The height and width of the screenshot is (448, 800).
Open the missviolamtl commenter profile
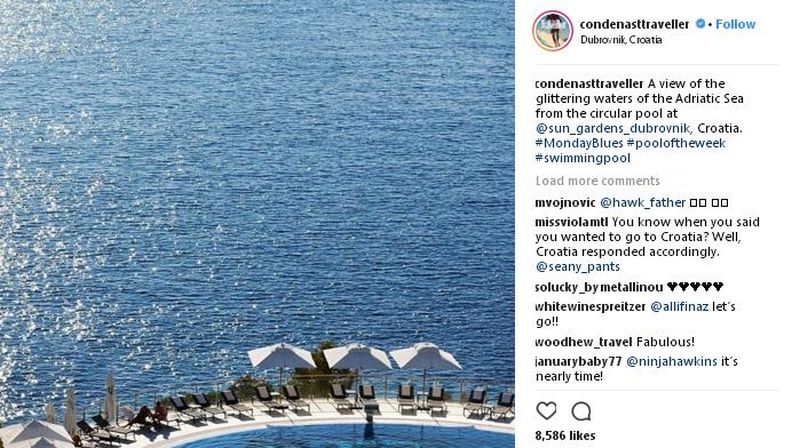tap(571, 222)
